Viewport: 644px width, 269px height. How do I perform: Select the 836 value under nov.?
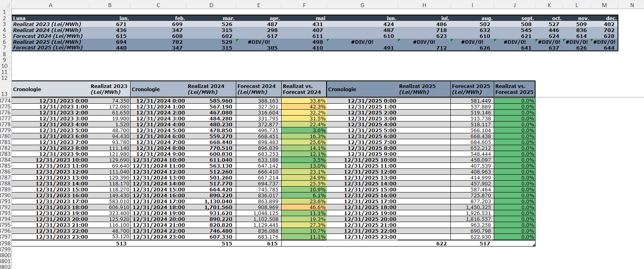click(577, 30)
